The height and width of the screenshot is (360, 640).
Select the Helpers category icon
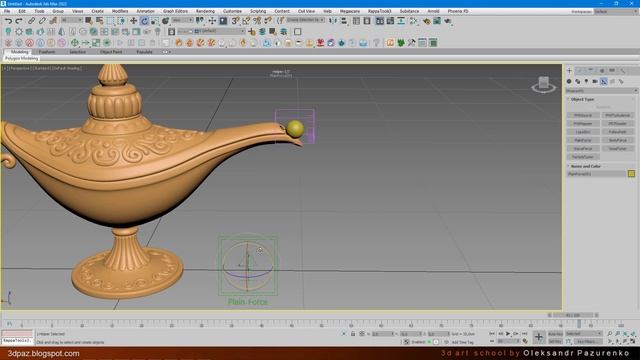click(x=604, y=82)
